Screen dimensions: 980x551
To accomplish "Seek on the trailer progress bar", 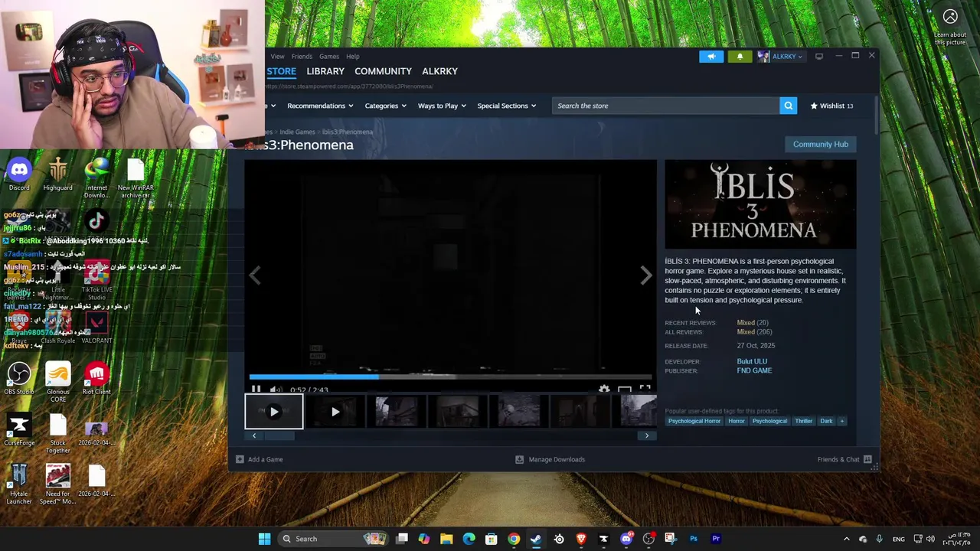I will [x=450, y=377].
